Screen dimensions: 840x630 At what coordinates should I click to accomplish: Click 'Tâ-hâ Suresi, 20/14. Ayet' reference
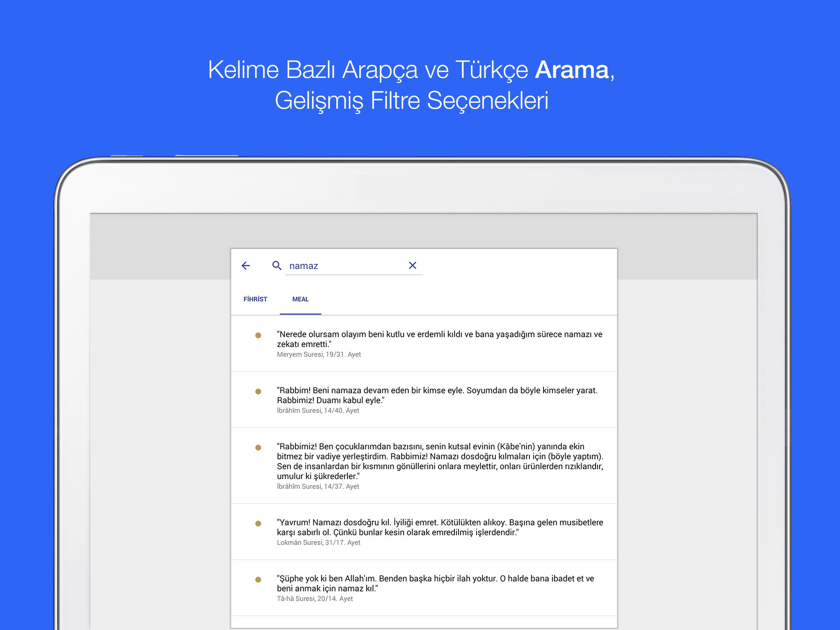[x=315, y=599]
